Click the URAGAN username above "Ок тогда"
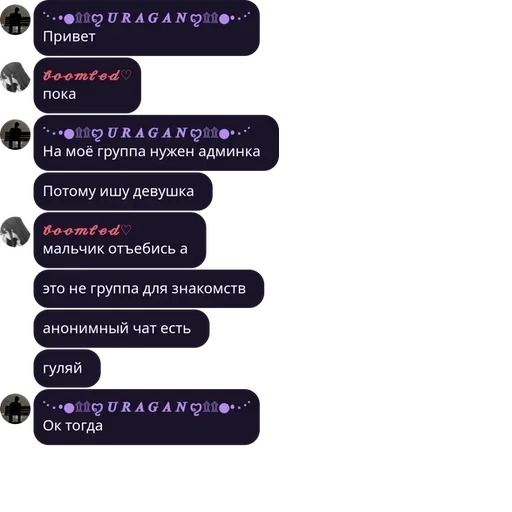This screenshot has height=512, width=512. 146,407
